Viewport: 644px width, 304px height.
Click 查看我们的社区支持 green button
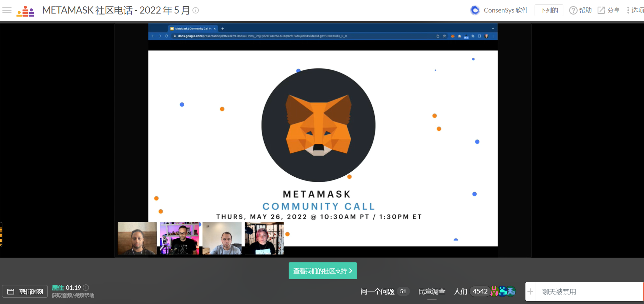click(x=323, y=271)
